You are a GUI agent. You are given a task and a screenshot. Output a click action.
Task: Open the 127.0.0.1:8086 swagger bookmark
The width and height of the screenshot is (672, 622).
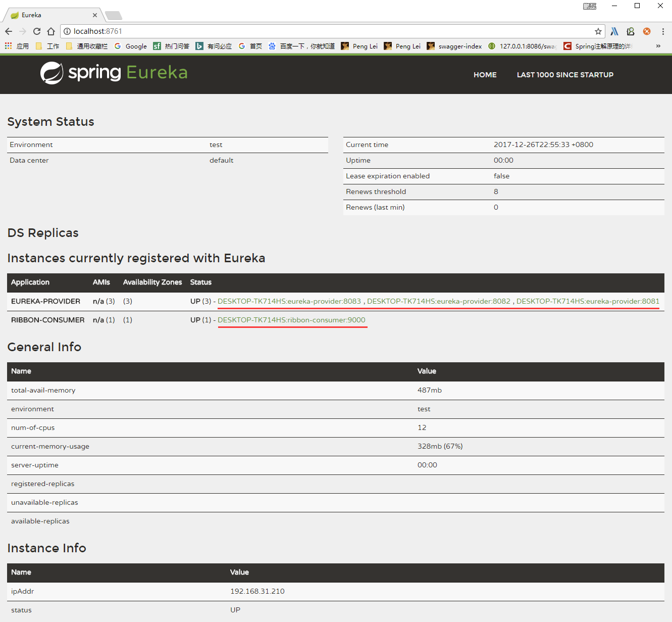click(x=523, y=46)
